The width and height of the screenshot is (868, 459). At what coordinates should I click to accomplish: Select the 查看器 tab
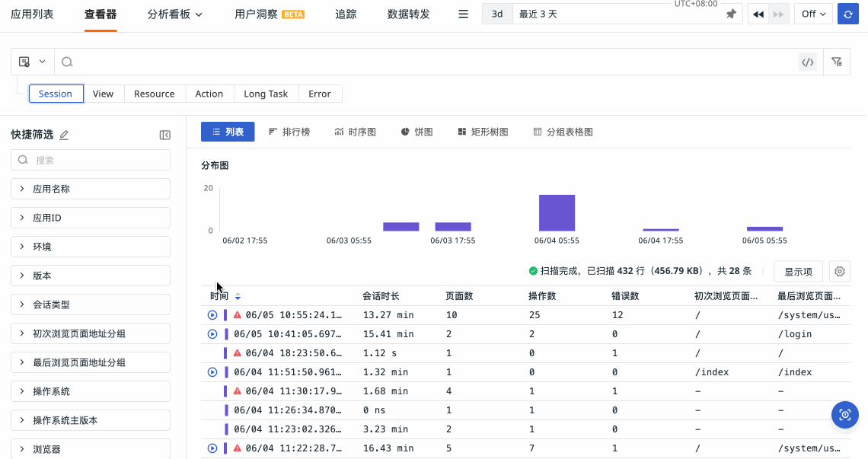[101, 14]
